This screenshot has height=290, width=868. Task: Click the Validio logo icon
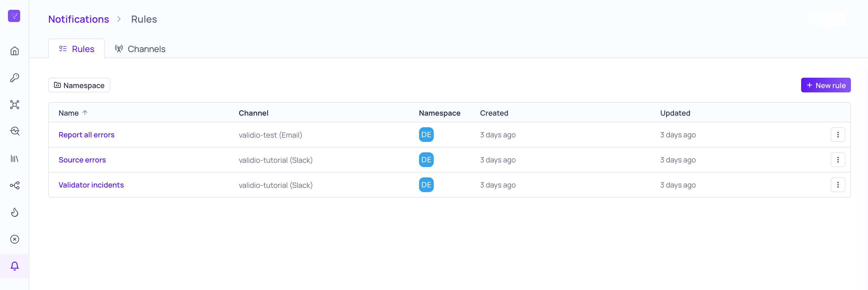click(14, 16)
